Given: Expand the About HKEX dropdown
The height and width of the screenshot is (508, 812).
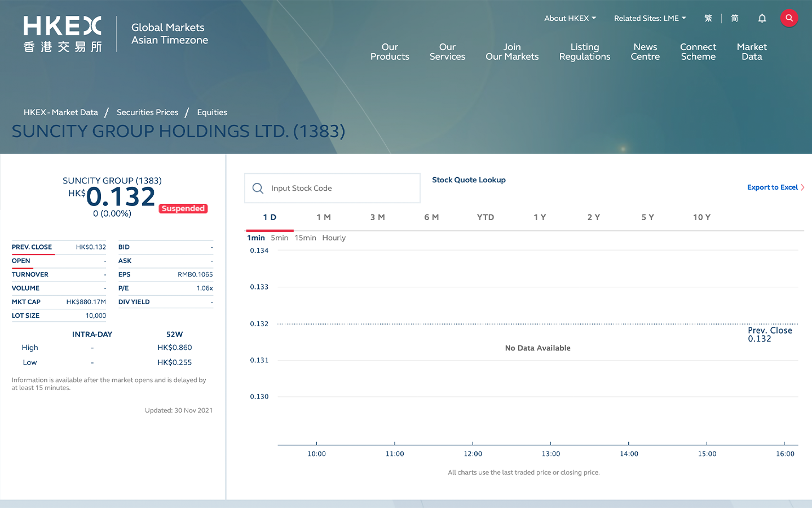Looking at the screenshot, I should (570, 18).
